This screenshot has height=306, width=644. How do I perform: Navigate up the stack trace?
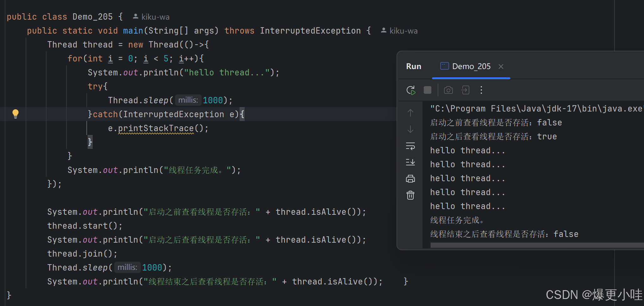click(410, 112)
